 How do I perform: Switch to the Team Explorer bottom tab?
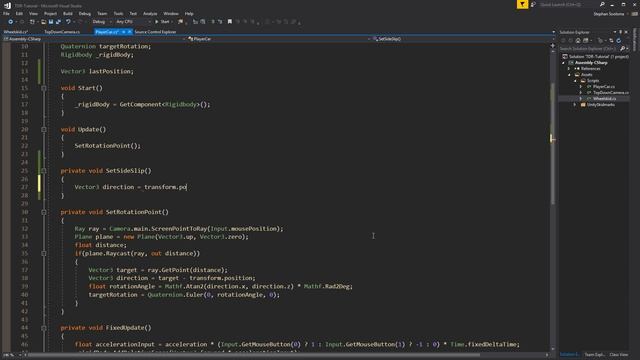tap(594, 355)
